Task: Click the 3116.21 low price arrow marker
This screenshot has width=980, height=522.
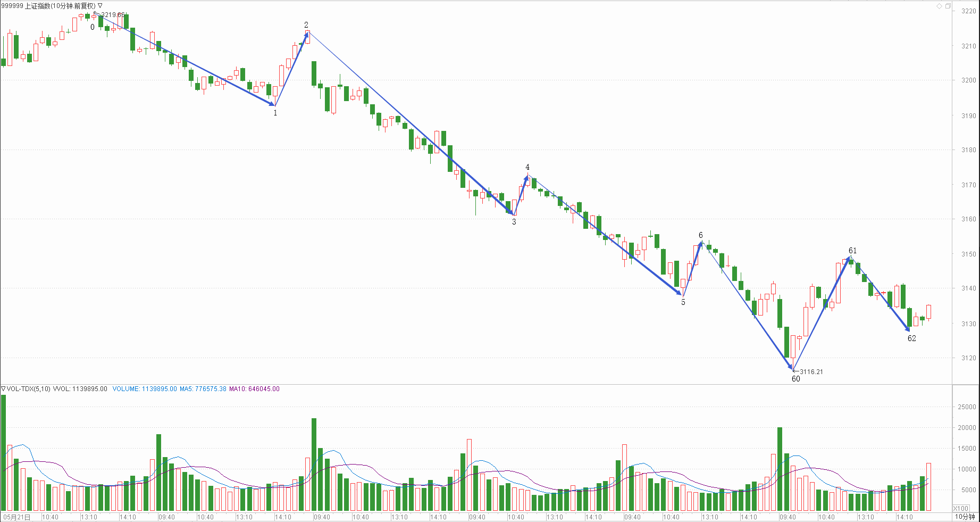Action: click(x=796, y=371)
